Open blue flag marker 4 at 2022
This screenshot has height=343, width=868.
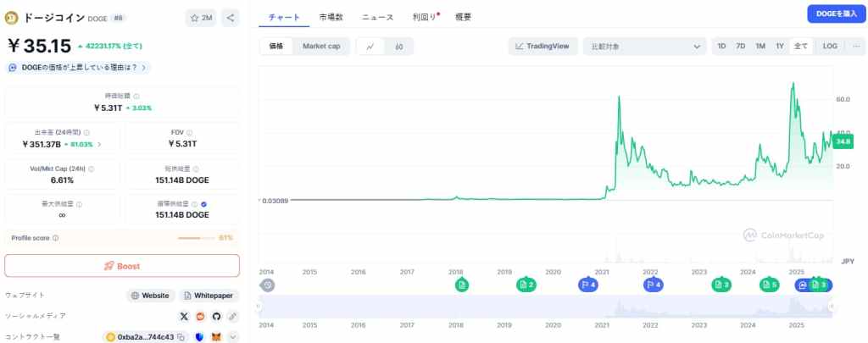(x=653, y=285)
